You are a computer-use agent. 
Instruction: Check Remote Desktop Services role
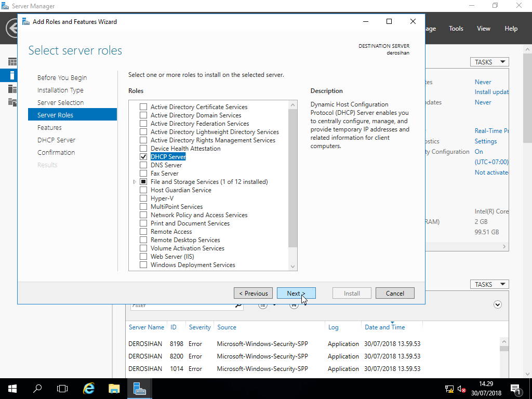point(143,240)
